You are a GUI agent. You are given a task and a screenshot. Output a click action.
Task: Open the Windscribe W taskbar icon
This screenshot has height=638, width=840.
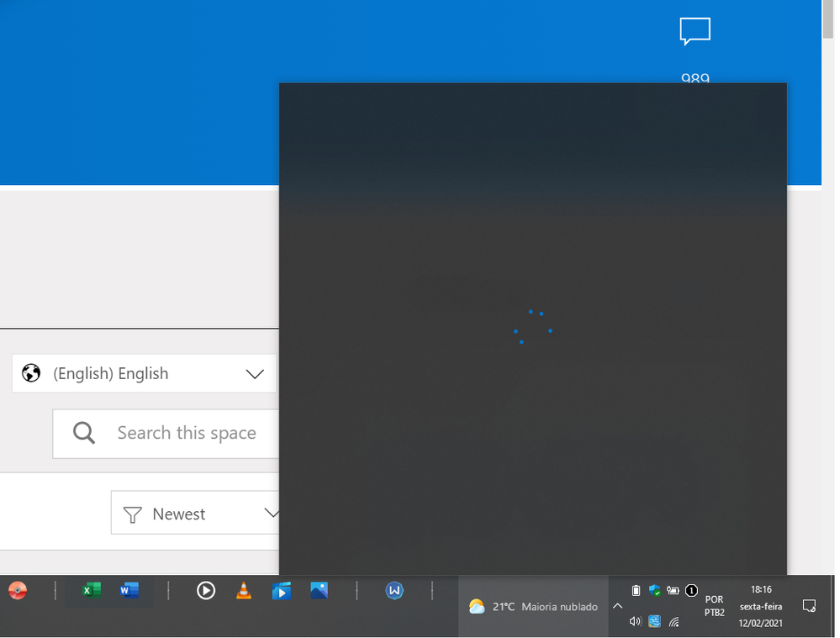click(x=394, y=591)
